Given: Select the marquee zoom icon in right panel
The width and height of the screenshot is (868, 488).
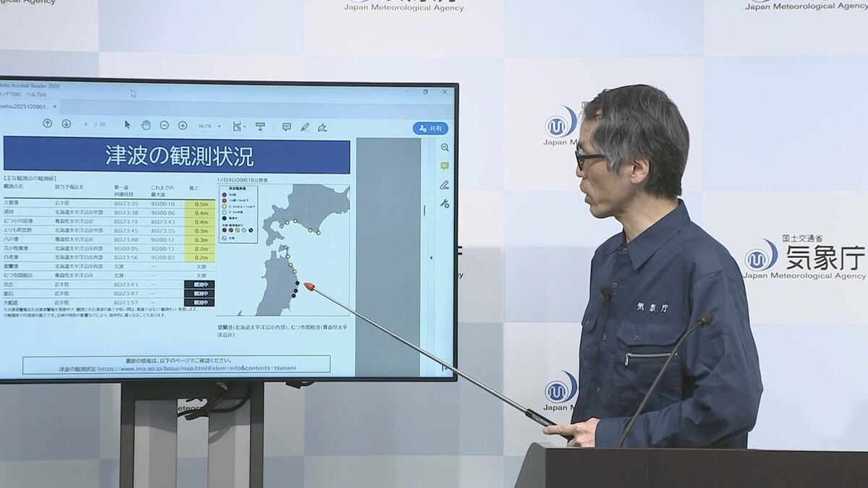Looking at the screenshot, I should (x=445, y=147).
